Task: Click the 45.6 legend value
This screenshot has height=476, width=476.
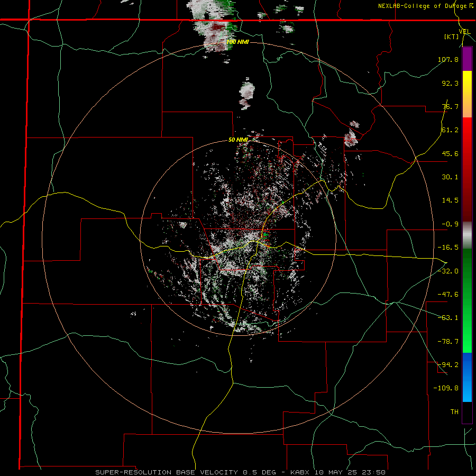Action: tap(450, 153)
